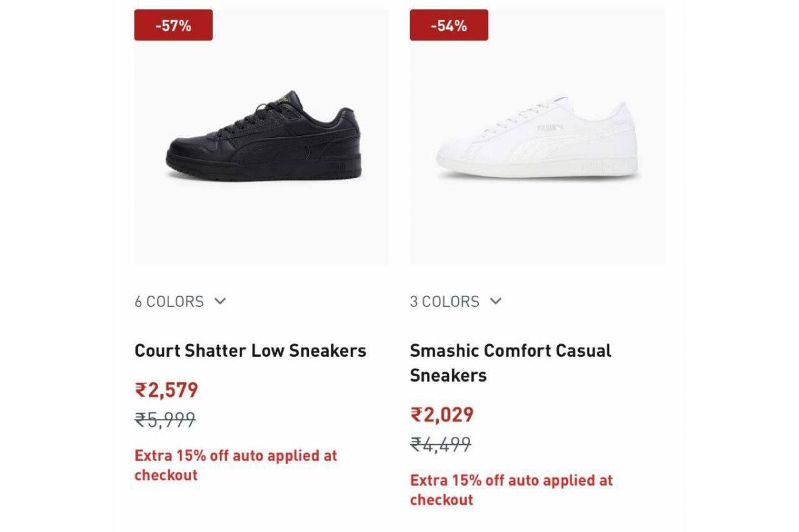
Task: Click the struck-through ₹4,499 original price
Action: click(441, 444)
